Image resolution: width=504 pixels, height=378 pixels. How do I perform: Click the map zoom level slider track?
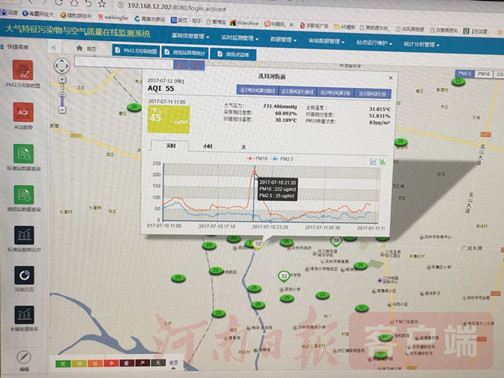click(62, 94)
